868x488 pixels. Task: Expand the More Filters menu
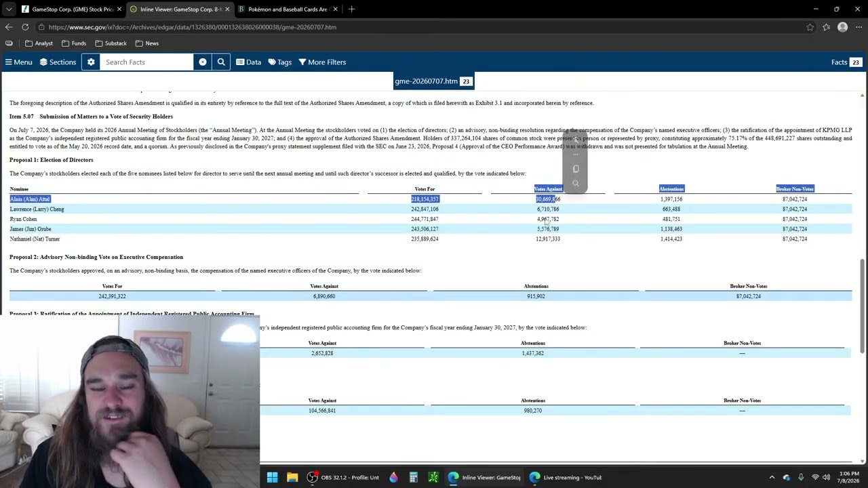coord(322,62)
